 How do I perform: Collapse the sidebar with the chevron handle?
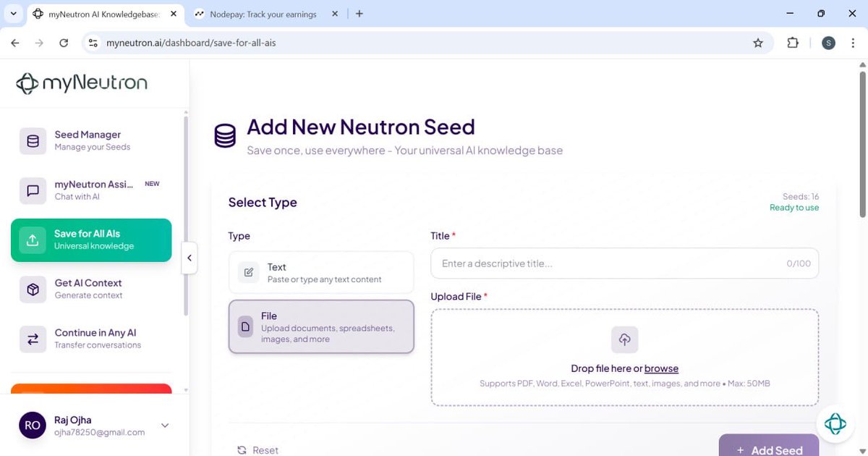point(190,258)
